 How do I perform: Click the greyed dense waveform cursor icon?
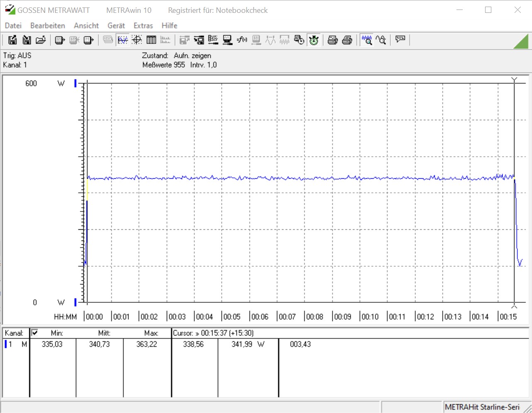click(x=285, y=40)
